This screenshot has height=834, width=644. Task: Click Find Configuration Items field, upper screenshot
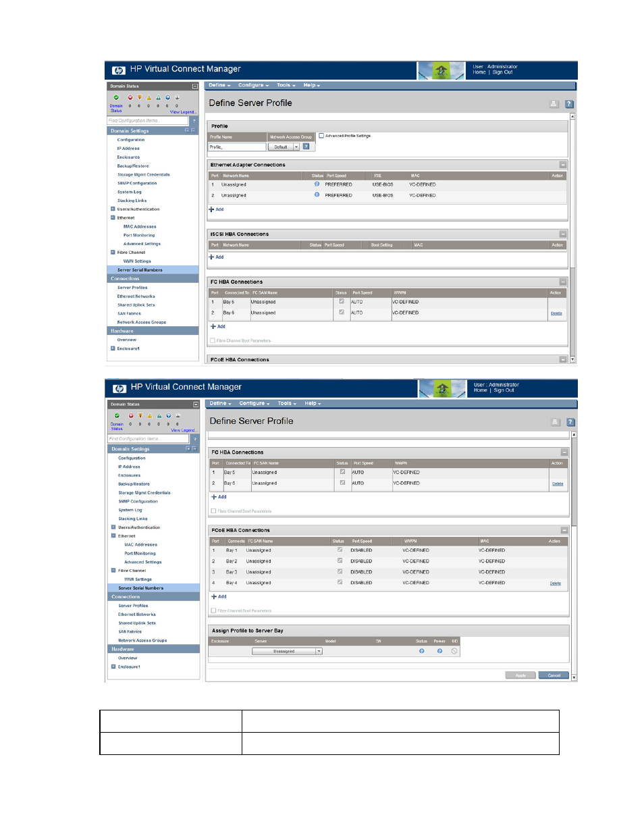pyautogui.click(x=149, y=121)
